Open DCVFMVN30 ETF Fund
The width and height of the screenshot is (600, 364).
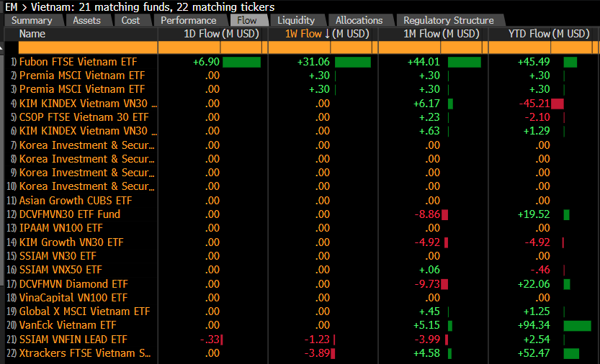tap(70, 214)
